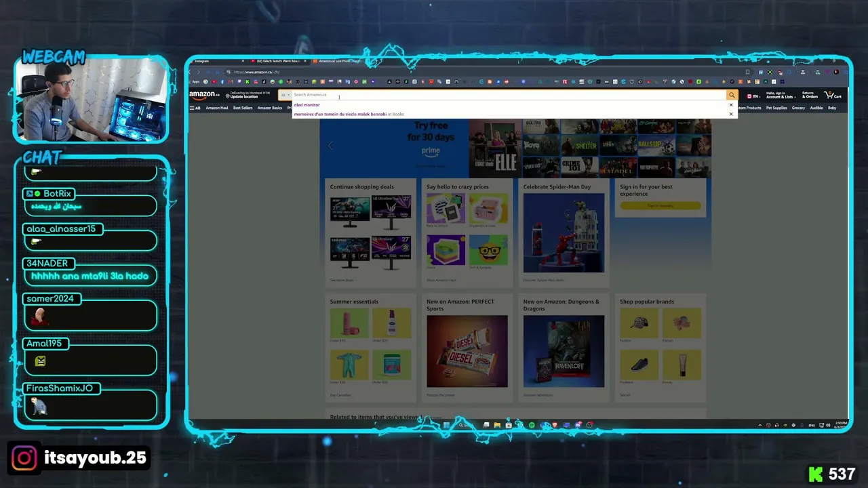This screenshot has height=488, width=868.
Task: Open Grocery in the navigation bar
Action: click(798, 108)
